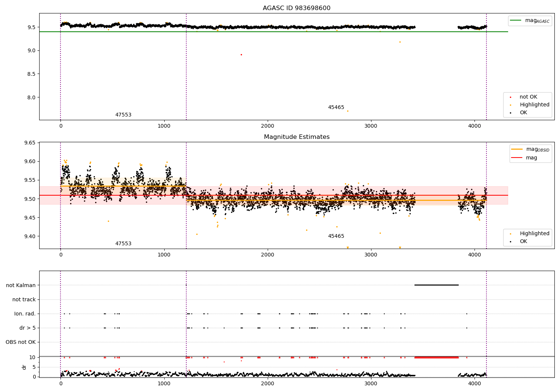
Task: Click the 'not track' row label
Action: (24, 300)
